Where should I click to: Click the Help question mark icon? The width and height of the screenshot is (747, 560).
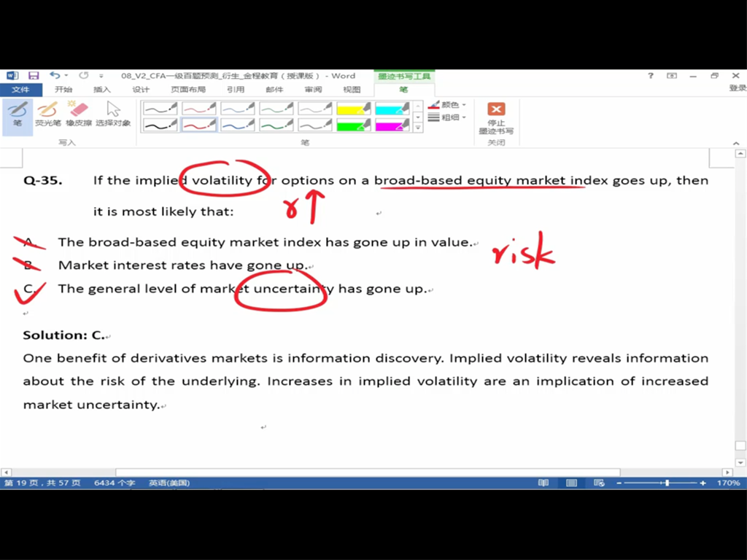(x=650, y=76)
